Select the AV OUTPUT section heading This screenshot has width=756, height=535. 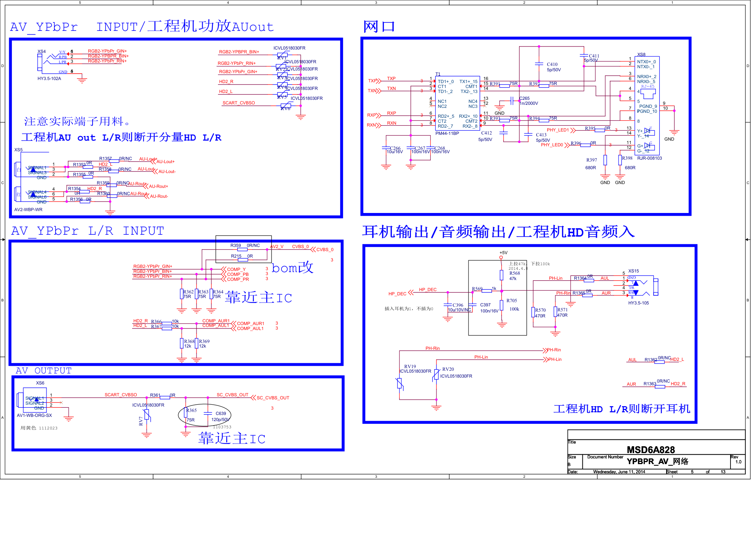coord(43,371)
